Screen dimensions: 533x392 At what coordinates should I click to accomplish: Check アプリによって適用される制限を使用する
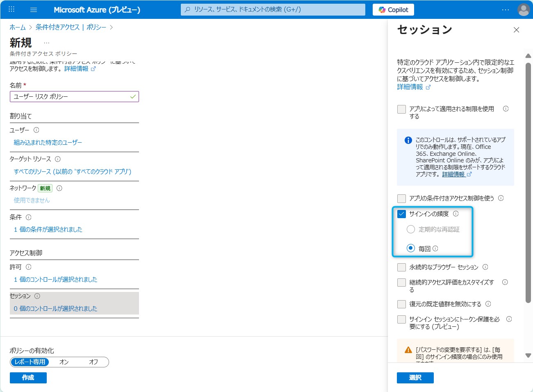[401, 109]
